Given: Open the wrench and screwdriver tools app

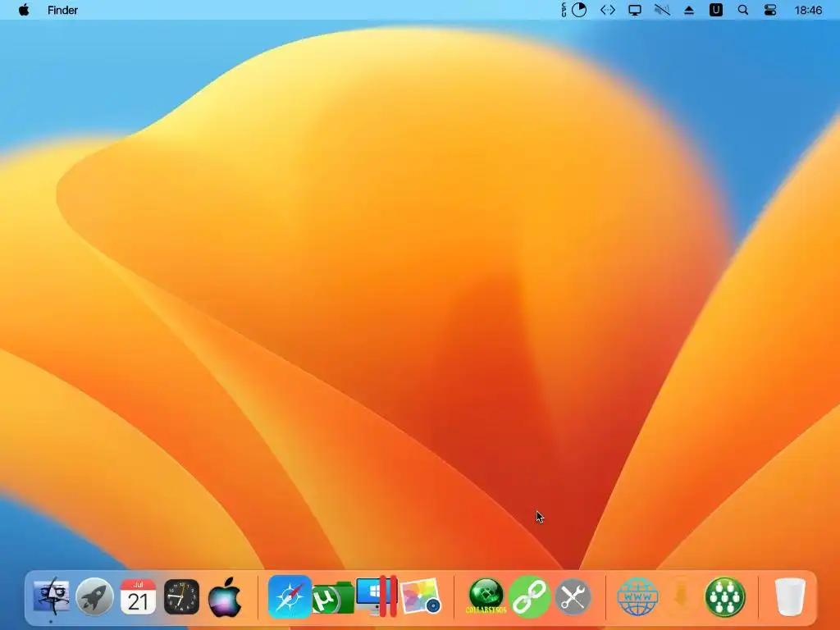Looking at the screenshot, I should click(573, 596).
